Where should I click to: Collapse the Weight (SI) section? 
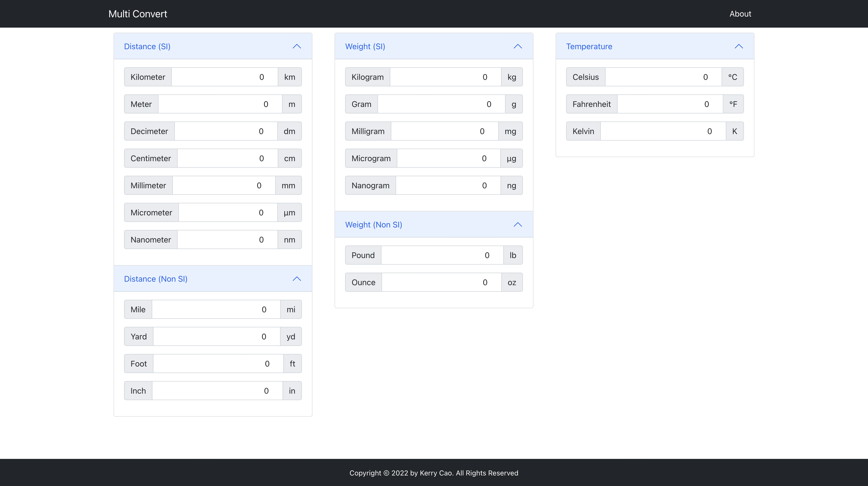pos(518,46)
